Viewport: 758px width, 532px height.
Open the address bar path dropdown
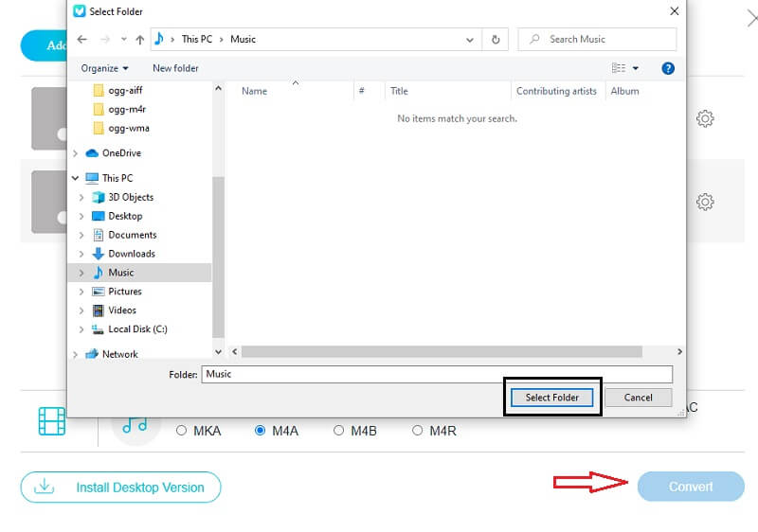[x=470, y=40]
